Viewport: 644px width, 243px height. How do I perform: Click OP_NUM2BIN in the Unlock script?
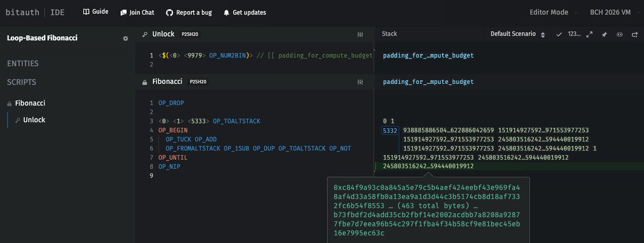click(x=227, y=55)
